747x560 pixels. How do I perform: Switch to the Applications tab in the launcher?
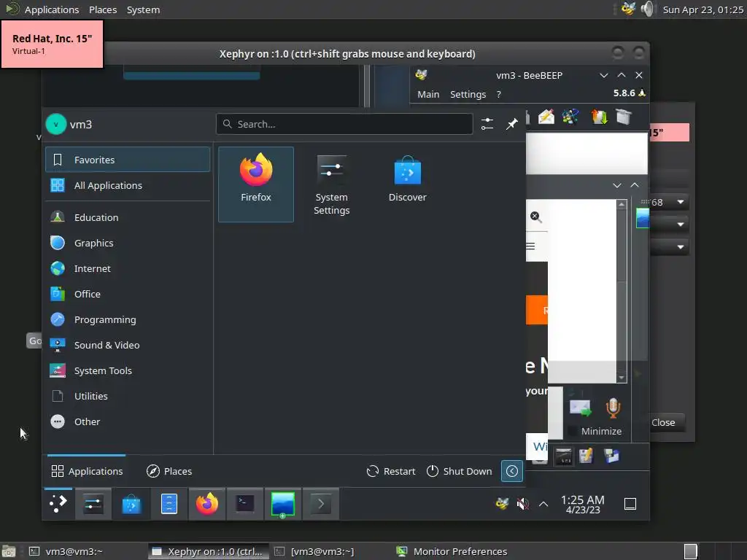[x=87, y=471]
